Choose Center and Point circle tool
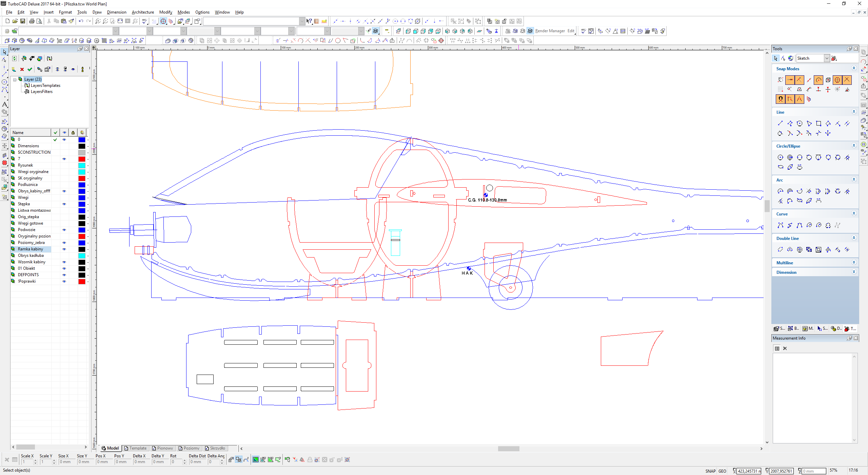 click(780, 157)
